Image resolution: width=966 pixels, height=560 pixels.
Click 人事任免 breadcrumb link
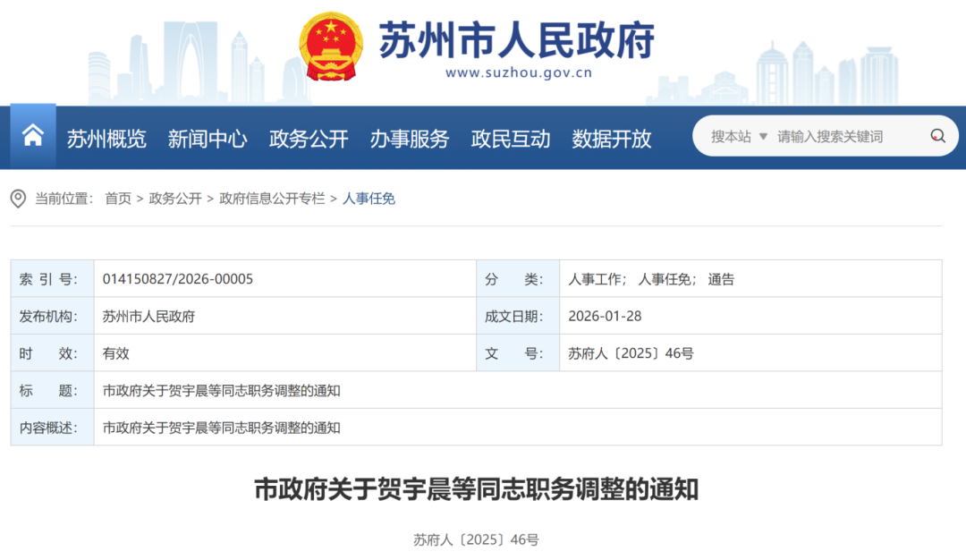(x=369, y=199)
